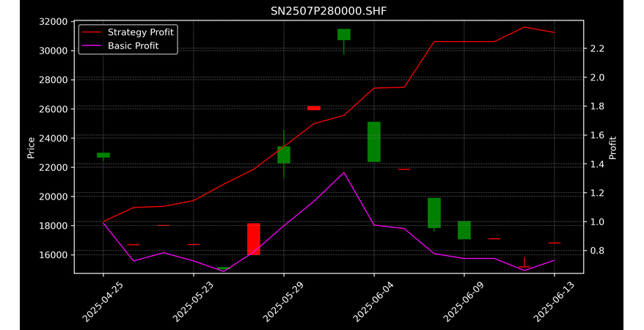This screenshot has height=330, width=644.
Task: Click the 2.0 profit tick label
Action: [597, 78]
